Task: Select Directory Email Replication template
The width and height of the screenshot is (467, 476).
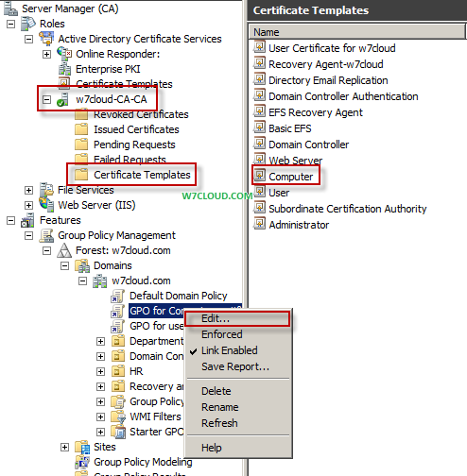Action: pyautogui.click(x=328, y=80)
